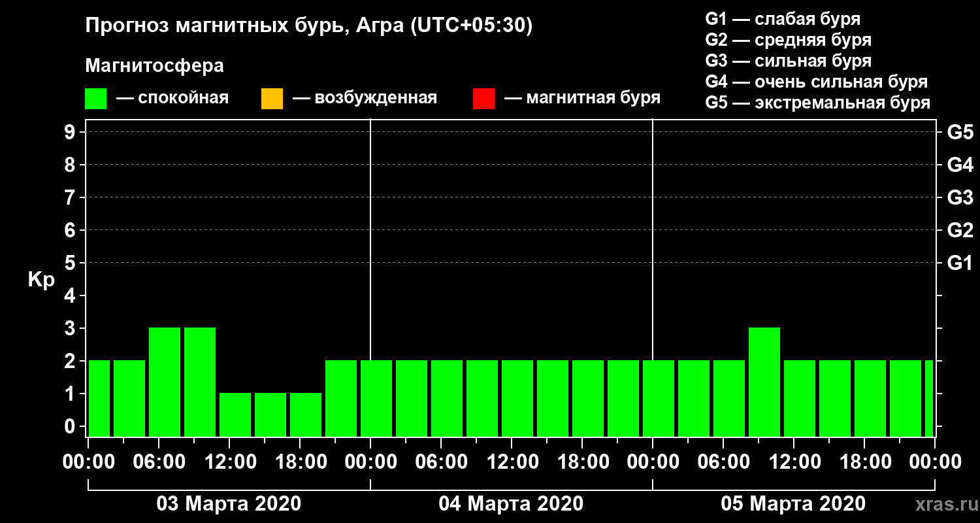The height and width of the screenshot is (523, 980).
Task: Click the '— спокойная' legend label
Action: 172,98
